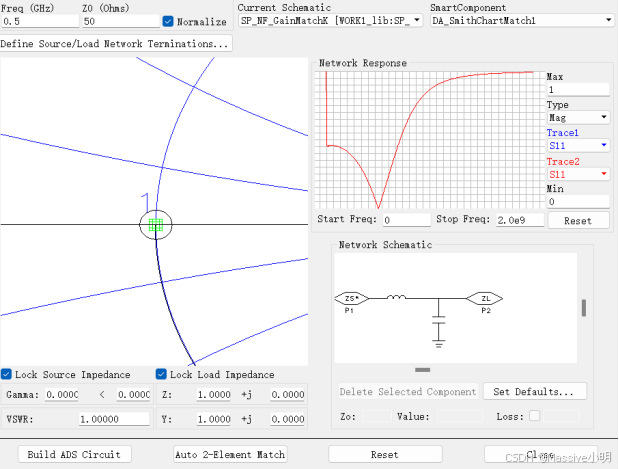Click the Z0 (Ohms) input field
Screen dimensions: 619x469
tap(121, 21)
